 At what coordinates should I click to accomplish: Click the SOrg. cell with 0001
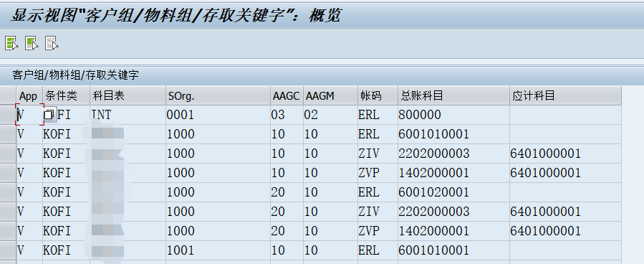[218, 115]
